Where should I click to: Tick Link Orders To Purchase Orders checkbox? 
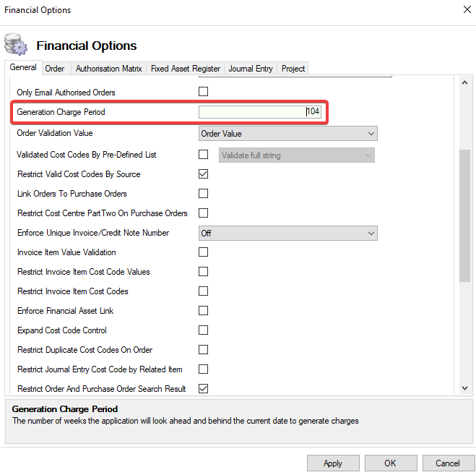[x=203, y=194]
